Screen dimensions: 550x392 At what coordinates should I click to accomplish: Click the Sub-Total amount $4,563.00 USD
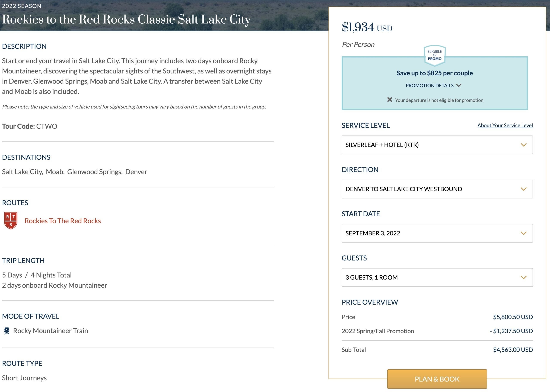(x=513, y=349)
